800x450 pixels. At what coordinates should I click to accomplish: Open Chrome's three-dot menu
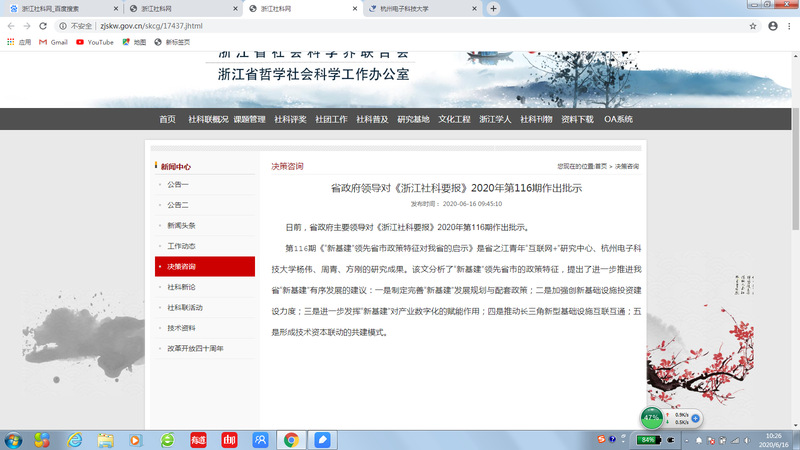tap(788, 25)
